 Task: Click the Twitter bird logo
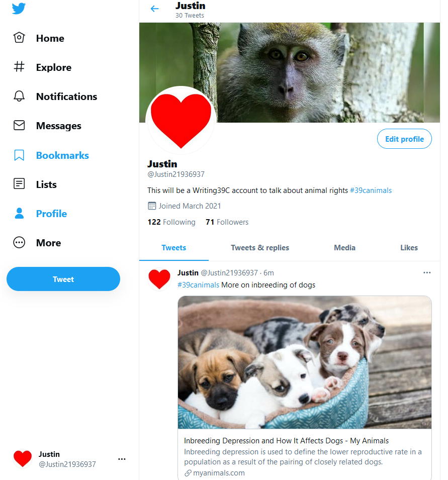click(19, 8)
